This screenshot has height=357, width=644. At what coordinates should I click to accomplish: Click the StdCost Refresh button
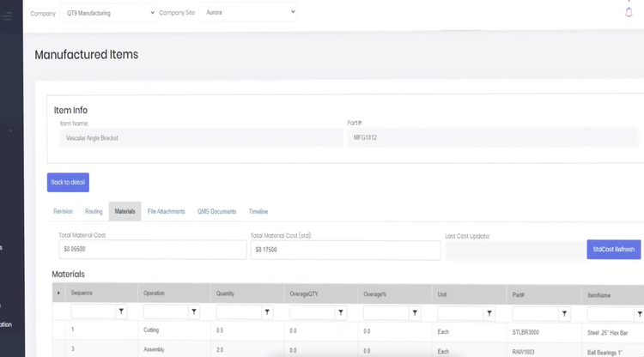(x=614, y=250)
